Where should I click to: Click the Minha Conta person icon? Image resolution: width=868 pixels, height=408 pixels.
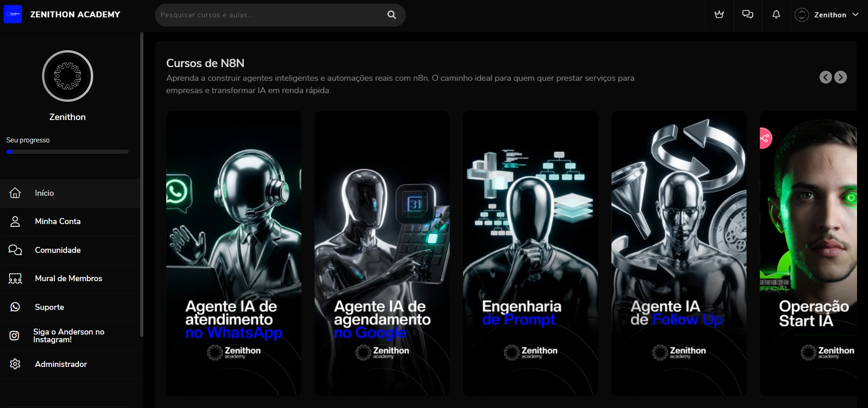coord(15,221)
